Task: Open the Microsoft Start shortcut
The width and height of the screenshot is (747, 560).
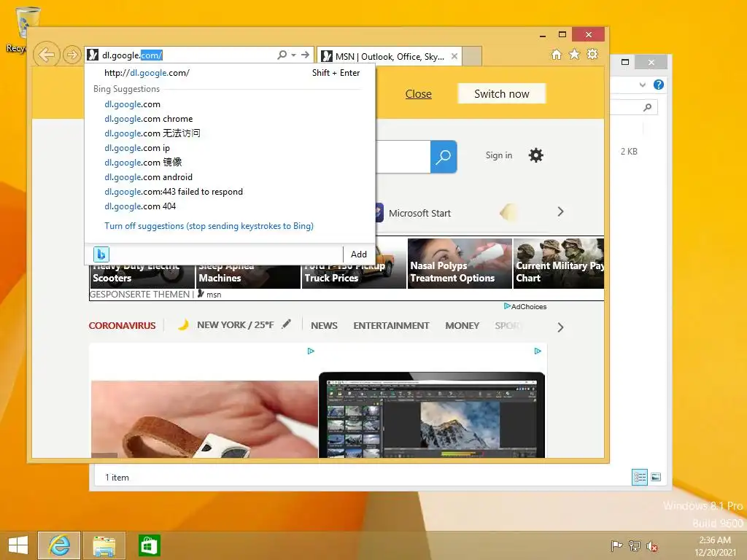Action: (413, 213)
